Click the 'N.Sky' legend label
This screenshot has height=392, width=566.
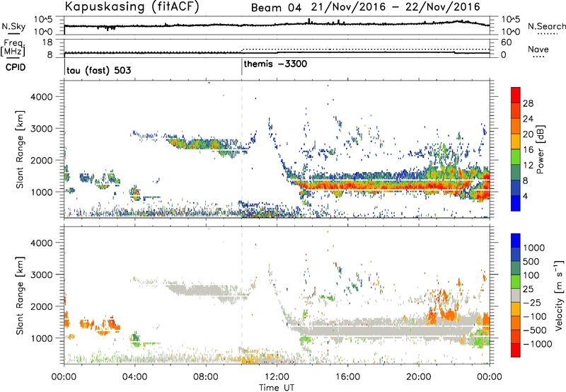tap(13, 26)
